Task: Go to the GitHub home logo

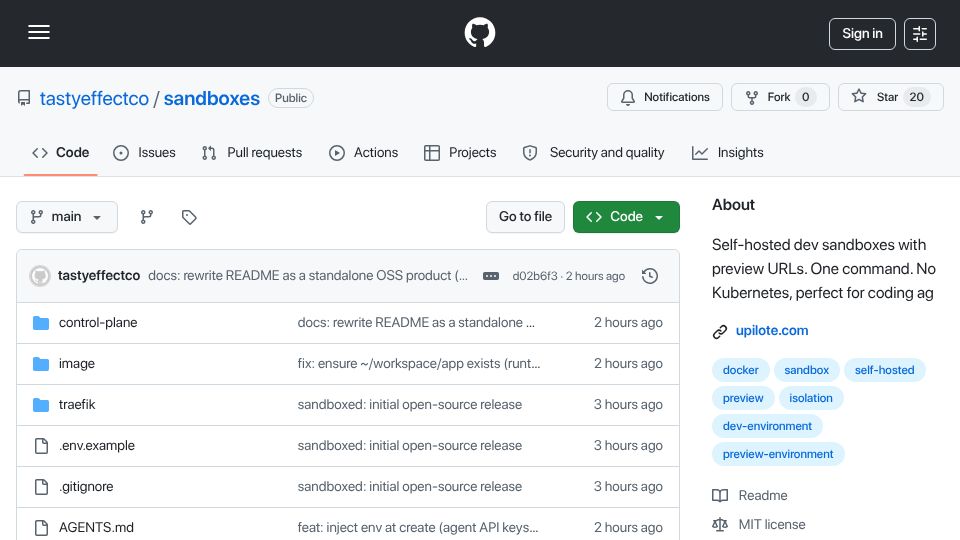Action: (479, 32)
